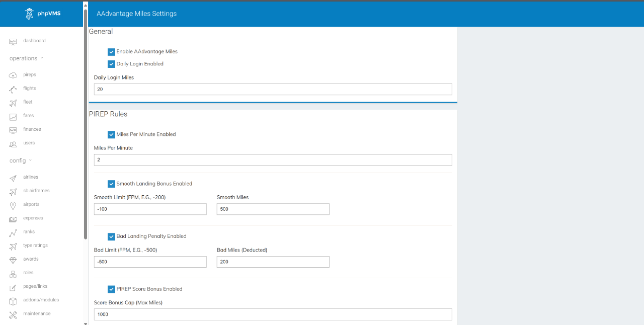
Task: Click the awards diamond icon
Action: 13,260
